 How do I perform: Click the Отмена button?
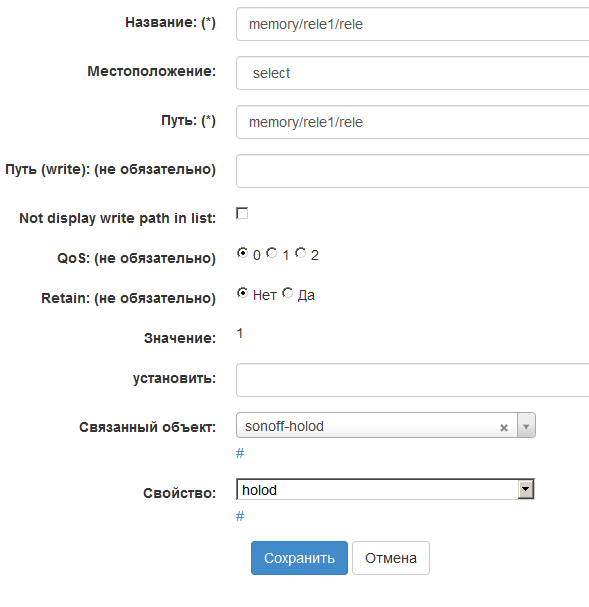tap(391, 558)
